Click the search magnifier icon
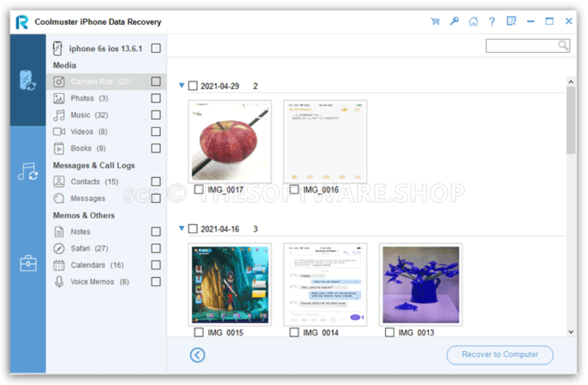Image resolution: width=588 pixels, height=385 pixels. coord(563,45)
